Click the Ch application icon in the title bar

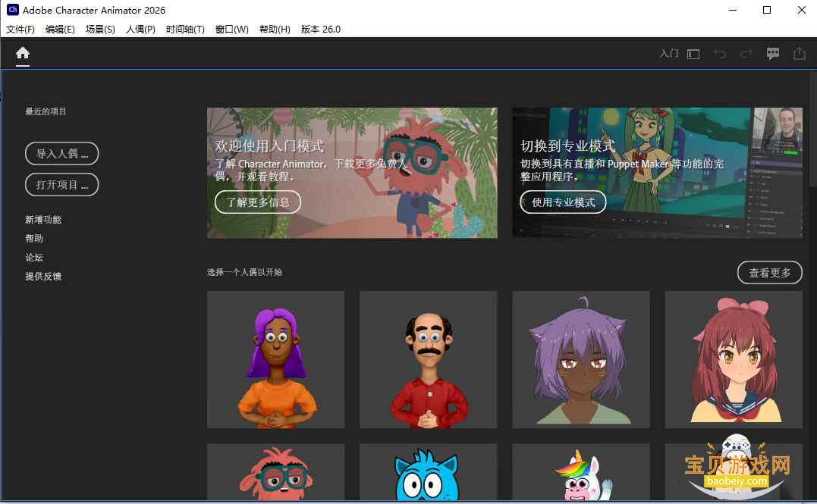coord(12,9)
